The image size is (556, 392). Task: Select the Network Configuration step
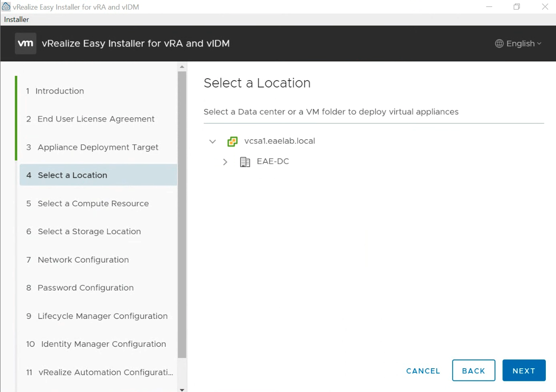(x=82, y=259)
